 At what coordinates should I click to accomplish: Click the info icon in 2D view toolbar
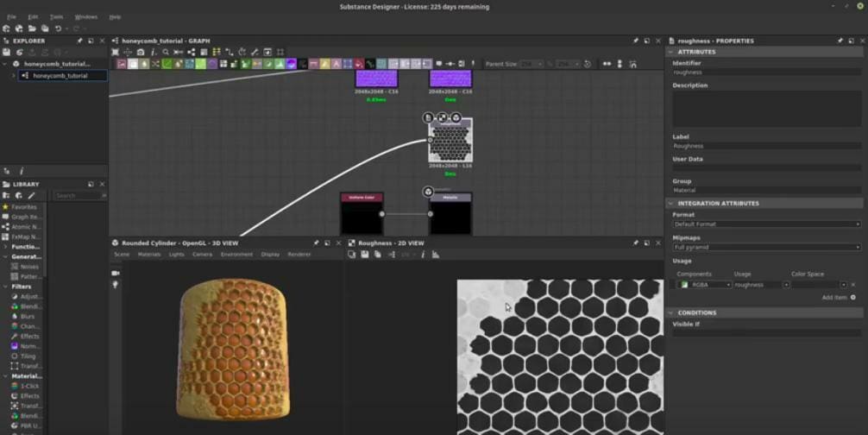[423, 255]
